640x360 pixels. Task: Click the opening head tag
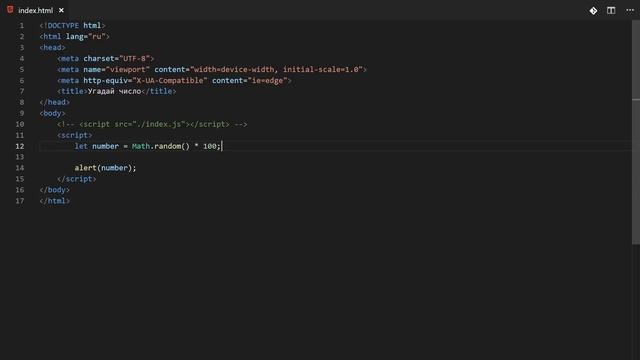click(52, 47)
